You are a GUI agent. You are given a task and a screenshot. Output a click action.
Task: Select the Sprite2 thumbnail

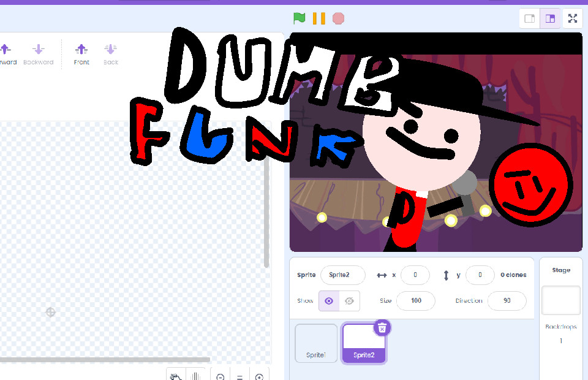click(x=364, y=343)
